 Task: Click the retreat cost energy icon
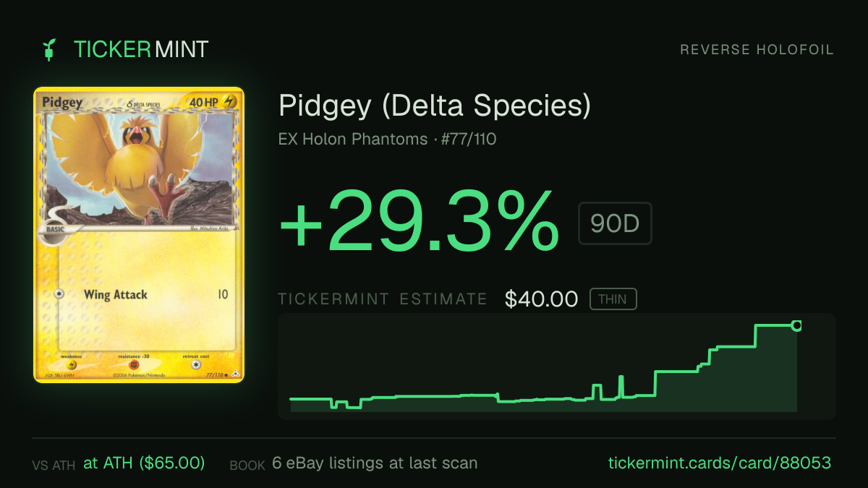(195, 365)
